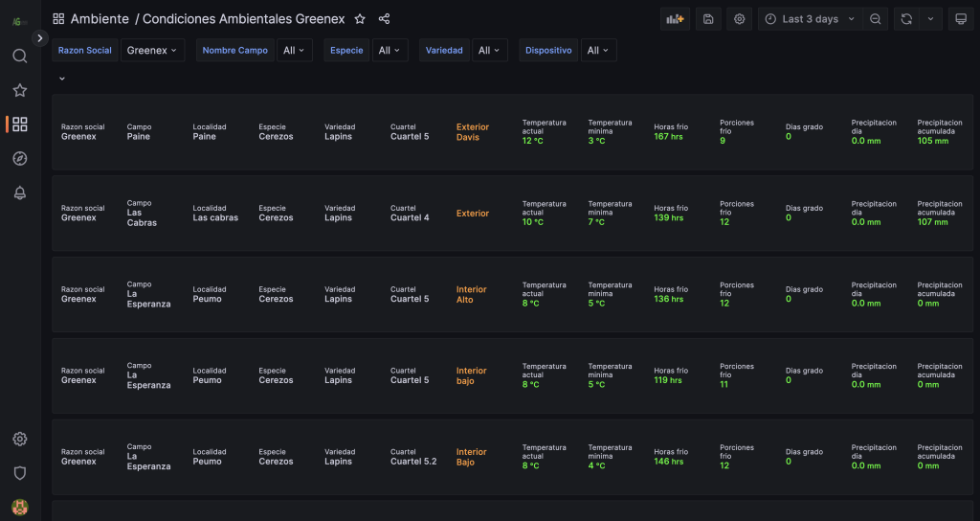The width and height of the screenshot is (980, 521).
Task: Expand the Dispositivo All dropdown
Action: point(598,51)
